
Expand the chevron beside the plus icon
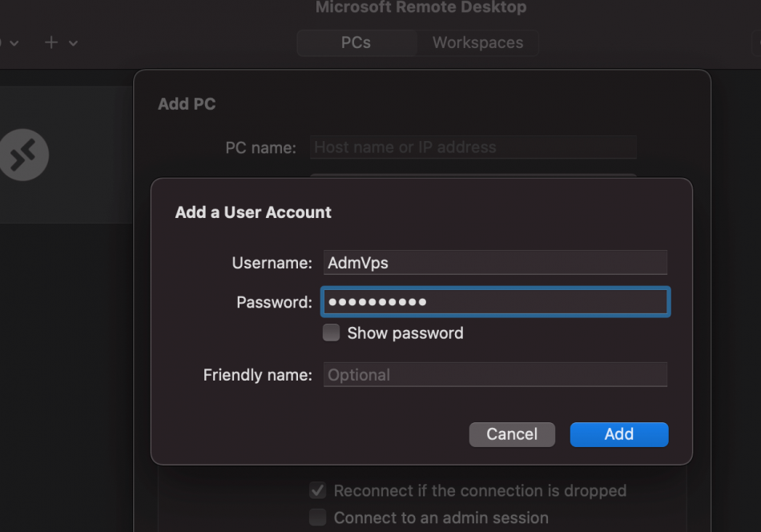click(73, 43)
